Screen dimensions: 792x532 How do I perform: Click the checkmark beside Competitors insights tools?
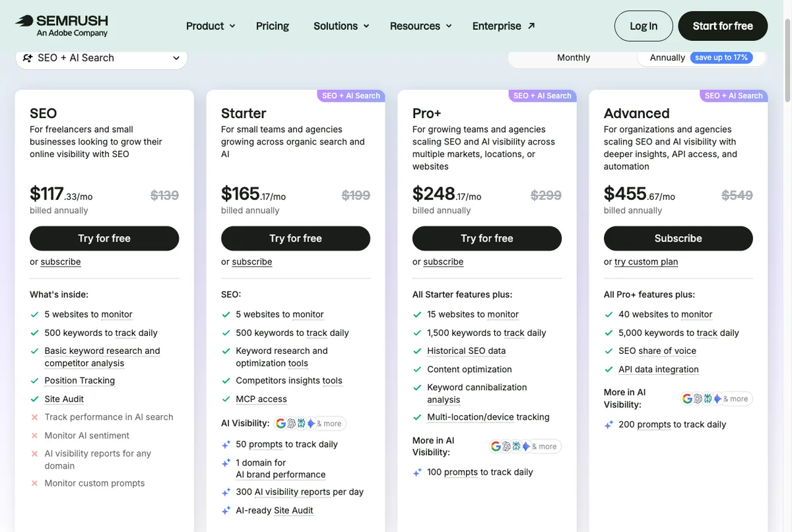[x=226, y=381]
